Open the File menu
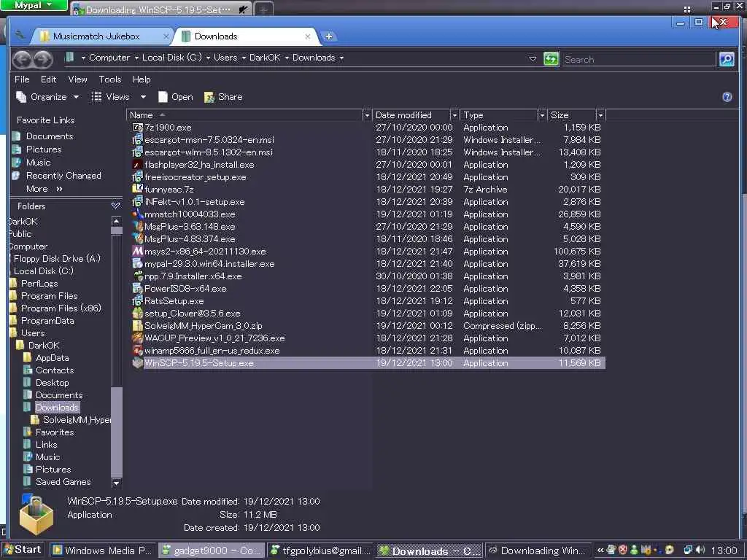Image resolution: width=747 pixels, height=560 pixels. [x=22, y=79]
